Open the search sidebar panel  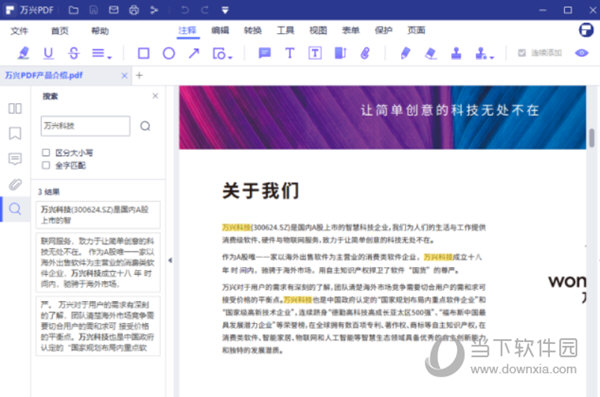[15, 209]
